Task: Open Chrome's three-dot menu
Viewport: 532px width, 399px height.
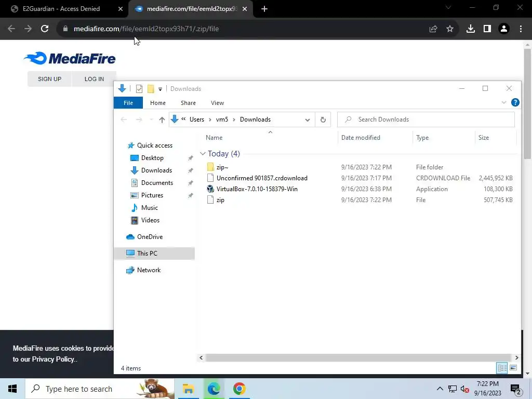Action: pyautogui.click(x=521, y=29)
